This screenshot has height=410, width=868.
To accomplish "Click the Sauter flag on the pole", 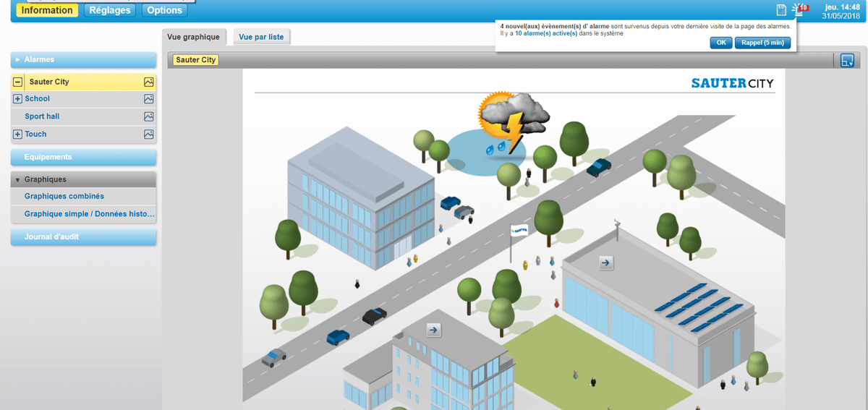I will [x=519, y=230].
